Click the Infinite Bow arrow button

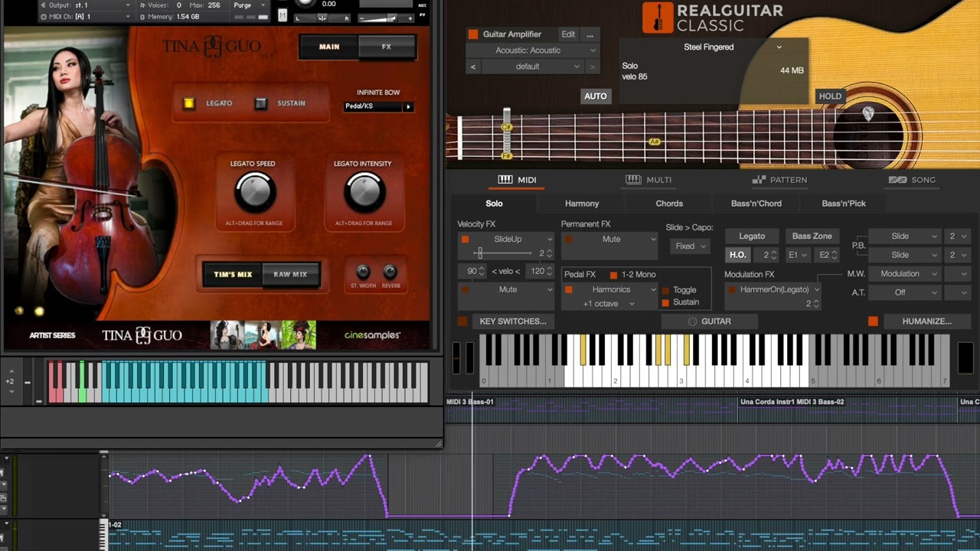point(408,106)
